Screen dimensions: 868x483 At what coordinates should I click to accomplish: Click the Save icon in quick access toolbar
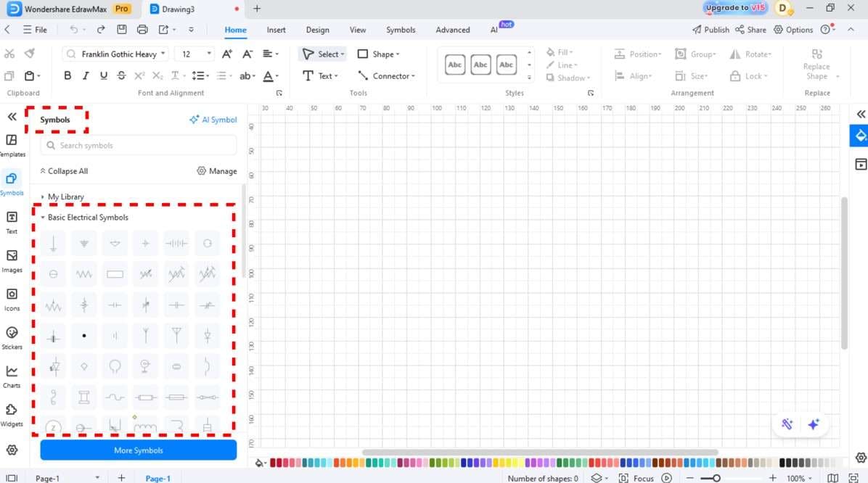(121, 29)
